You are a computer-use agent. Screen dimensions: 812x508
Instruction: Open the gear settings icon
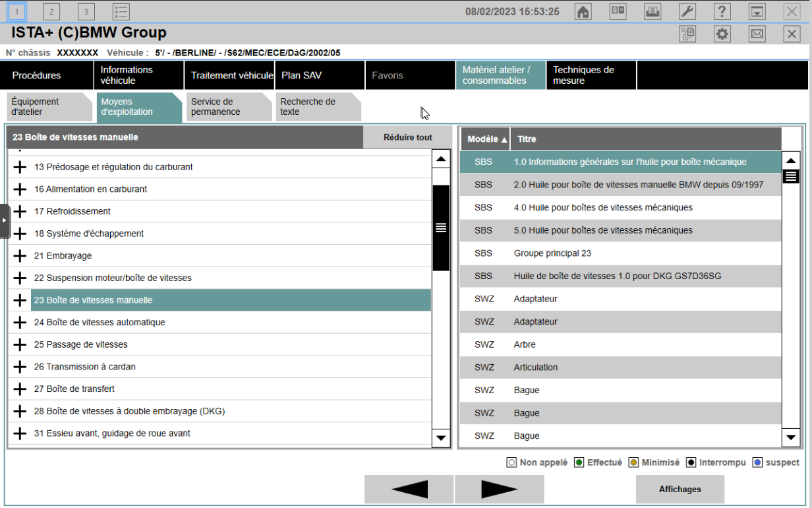pos(723,34)
